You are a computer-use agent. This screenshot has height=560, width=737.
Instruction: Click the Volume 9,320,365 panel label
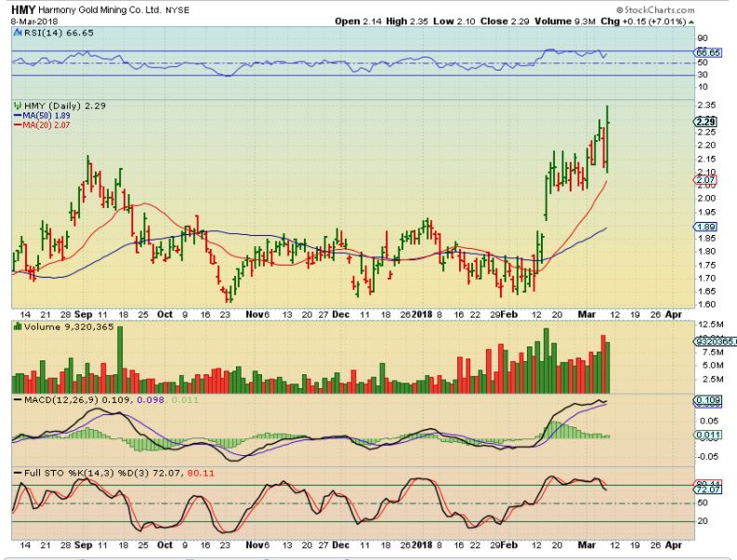click(x=69, y=327)
